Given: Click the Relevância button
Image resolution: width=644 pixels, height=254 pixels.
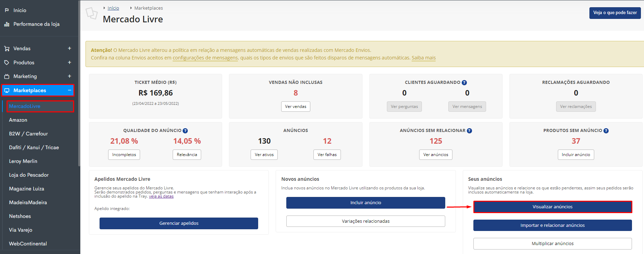Looking at the screenshot, I should pyautogui.click(x=187, y=155).
